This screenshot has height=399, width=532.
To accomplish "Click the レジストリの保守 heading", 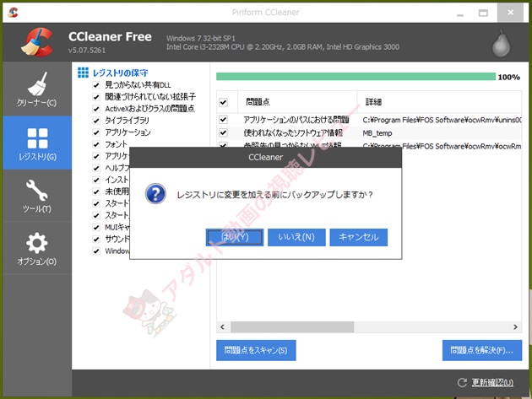I will 120,73.
